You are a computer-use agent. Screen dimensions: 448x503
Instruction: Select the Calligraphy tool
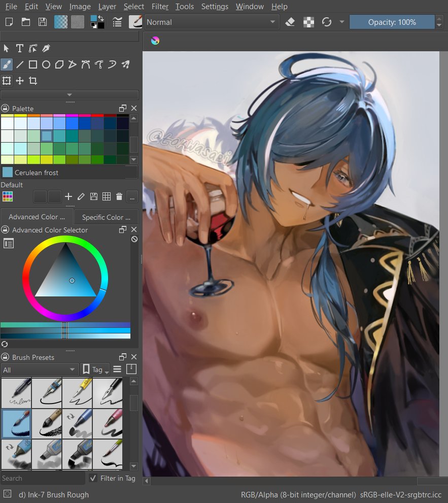coord(46,48)
